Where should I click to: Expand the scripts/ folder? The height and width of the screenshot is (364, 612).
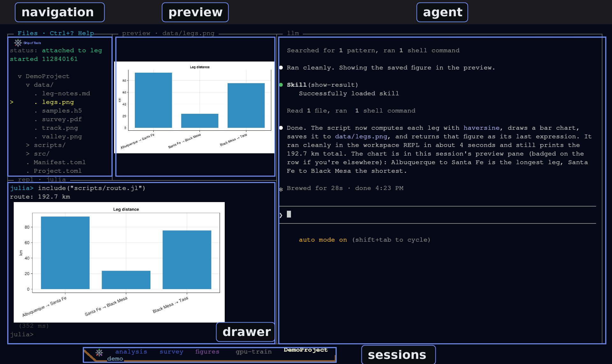(28, 145)
